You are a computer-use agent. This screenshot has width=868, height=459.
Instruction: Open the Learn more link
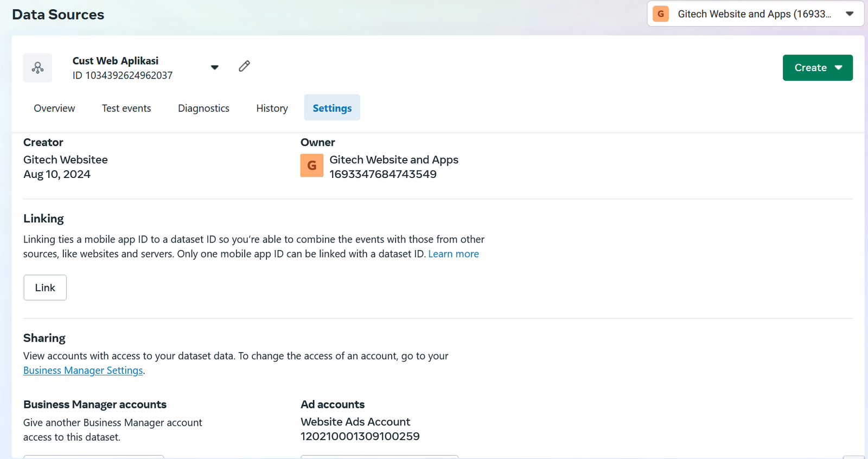454,254
